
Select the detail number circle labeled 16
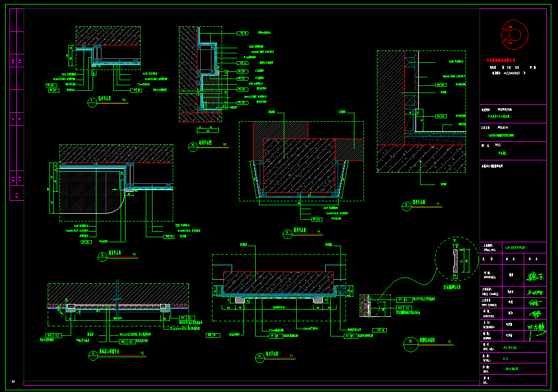coord(411,342)
